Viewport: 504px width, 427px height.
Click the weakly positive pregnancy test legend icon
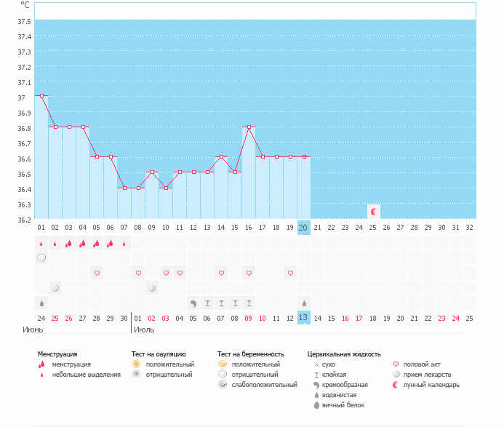[223, 384]
